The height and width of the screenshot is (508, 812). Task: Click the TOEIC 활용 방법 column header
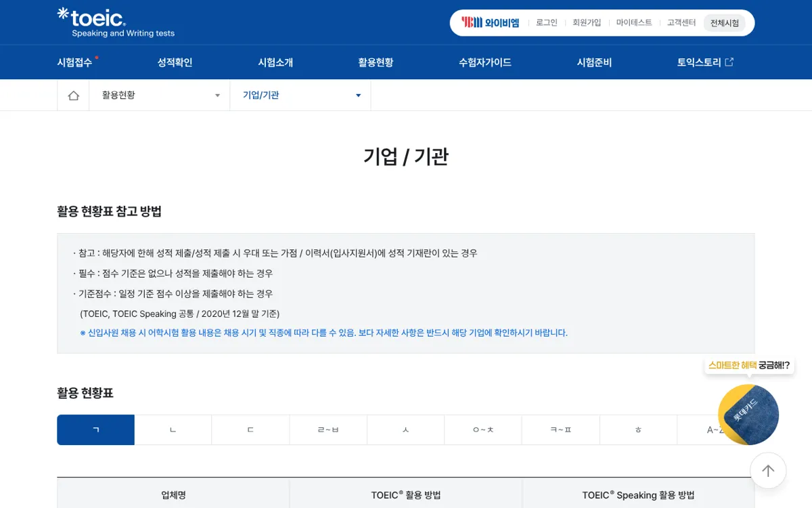click(406, 494)
